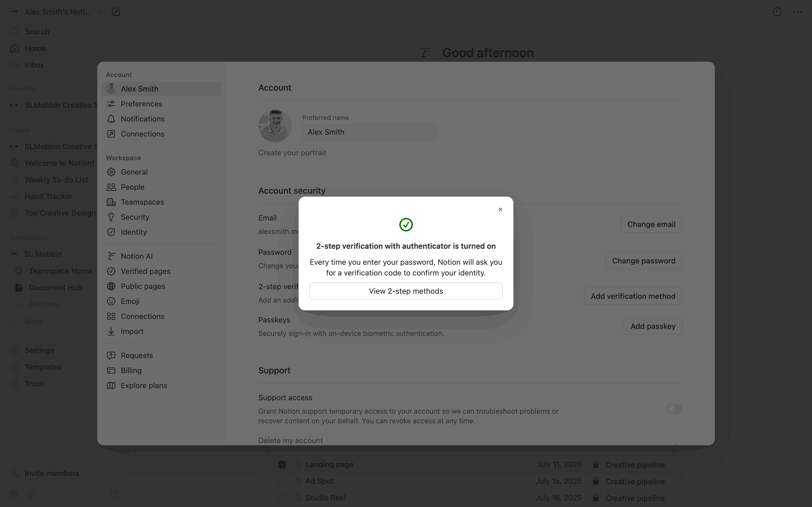
Task: Toggle the Support access switch
Action: pos(674,409)
